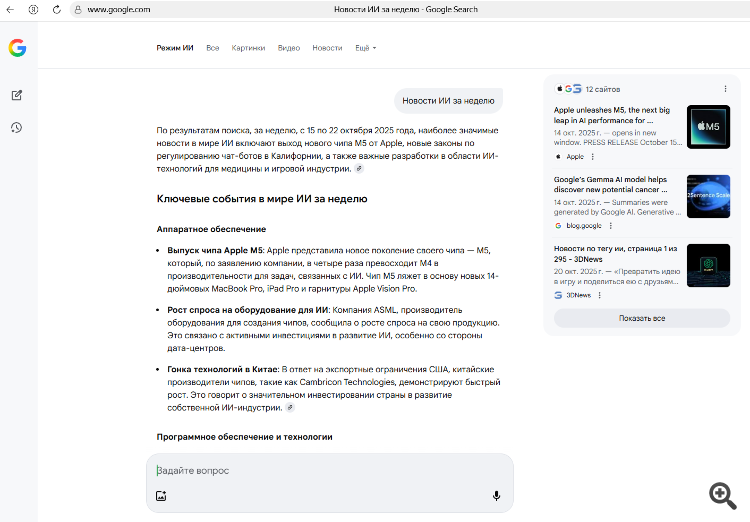Open the Apple unleashes M5 article link
This screenshot has height=522, width=750.
(612, 115)
